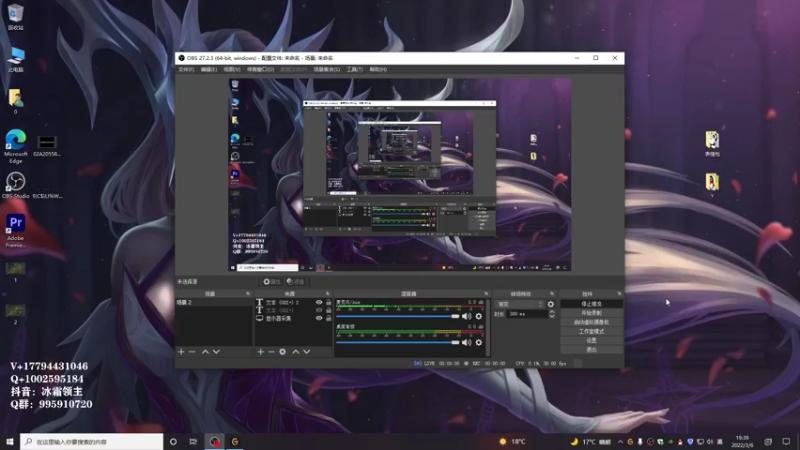Select the 显示器采集 source row

pyautogui.click(x=293, y=318)
